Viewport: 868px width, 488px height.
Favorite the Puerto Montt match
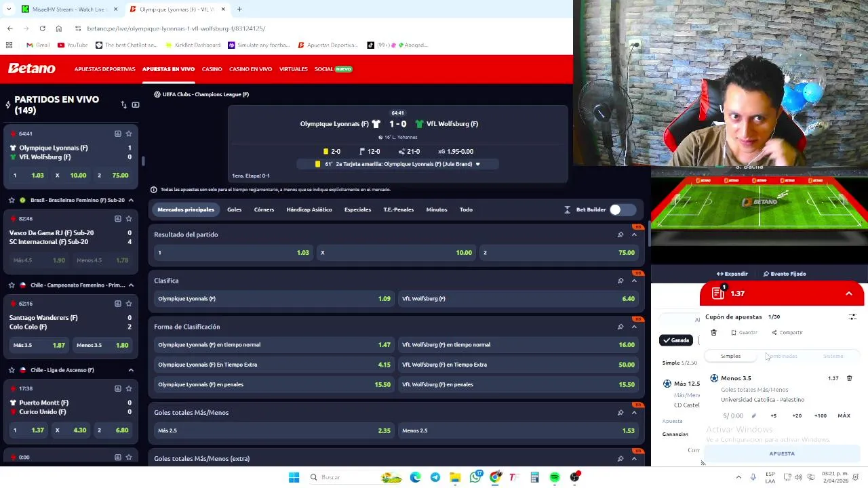pos(129,388)
